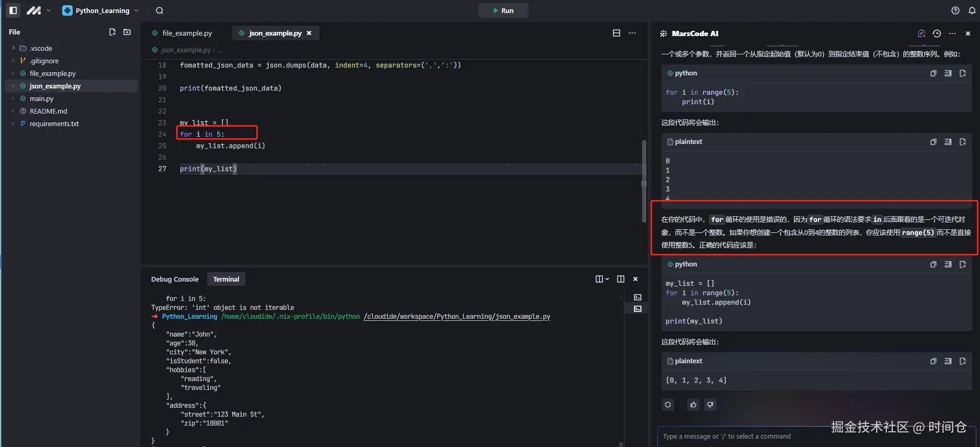Place cursor on line 27 print statement

click(x=208, y=169)
